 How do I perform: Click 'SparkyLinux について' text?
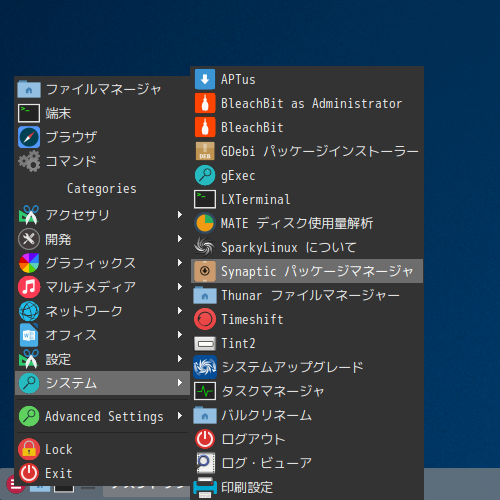tap(289, 248)
